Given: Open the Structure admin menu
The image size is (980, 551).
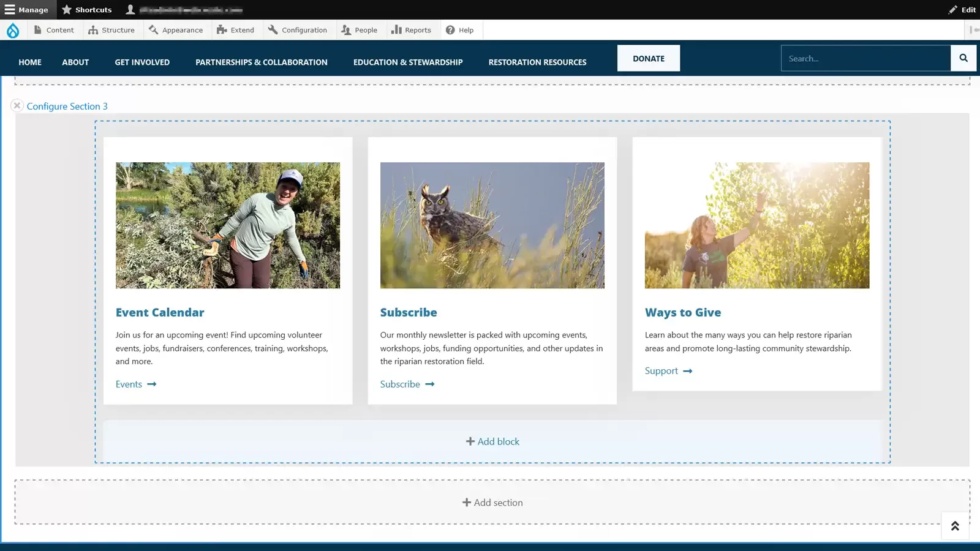Looking at the screenshot, I should (111, 30).
